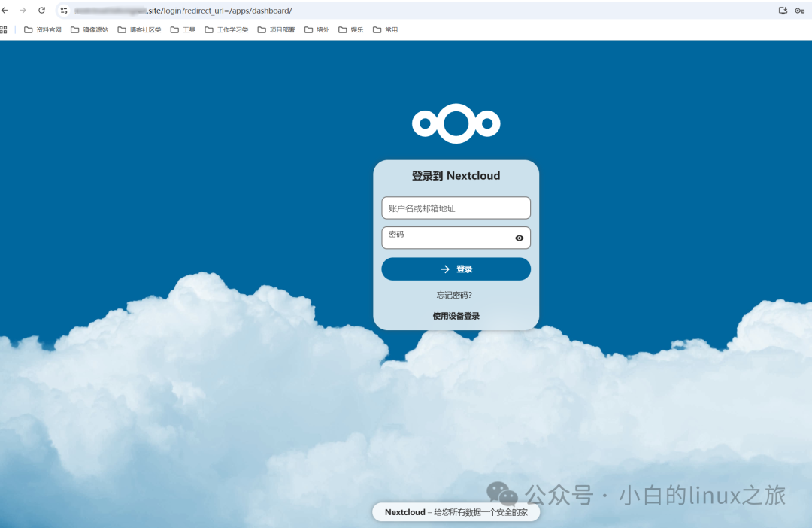Open the 镜像源站 bookmark folder
Image resolution: width=812 pixels, height=528 pixels.
(x=89, y=29)
